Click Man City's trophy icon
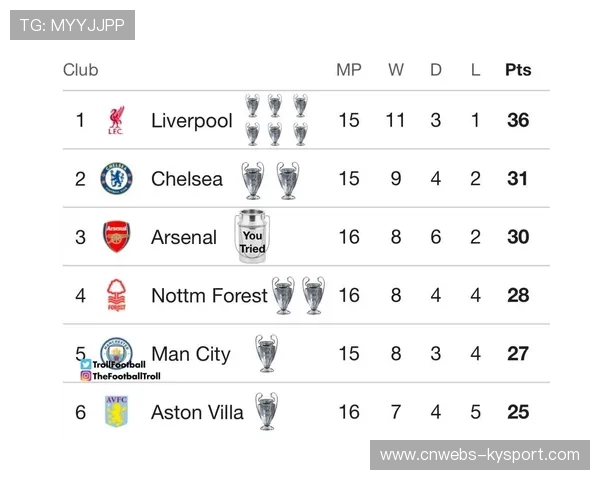600x480 pixels. (266, 353)
